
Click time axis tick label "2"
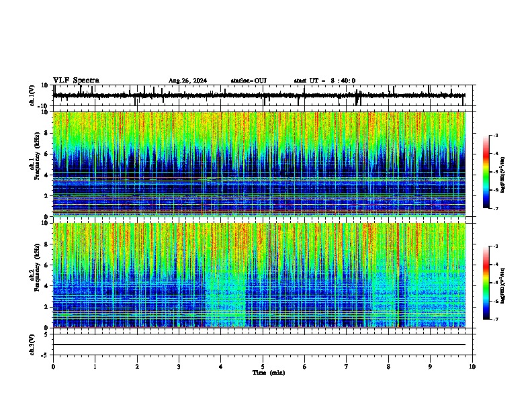pyautogui.click(x=137, y=367)
